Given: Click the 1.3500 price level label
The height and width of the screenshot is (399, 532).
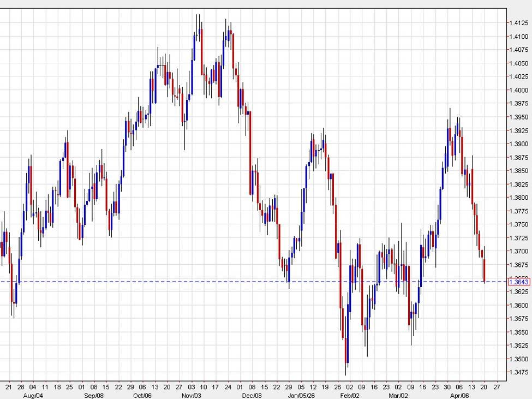Looking at the screenshot, I should coord(517,359).
